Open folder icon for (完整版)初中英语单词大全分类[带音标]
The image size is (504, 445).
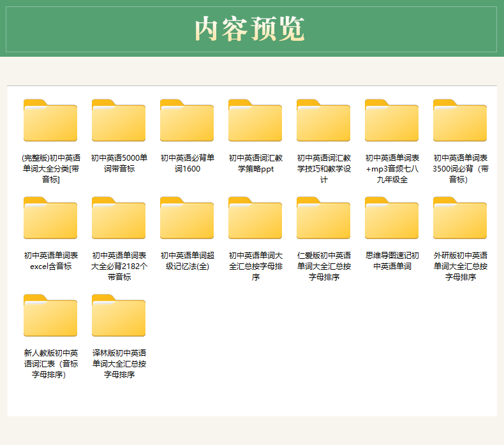point(50,120)
